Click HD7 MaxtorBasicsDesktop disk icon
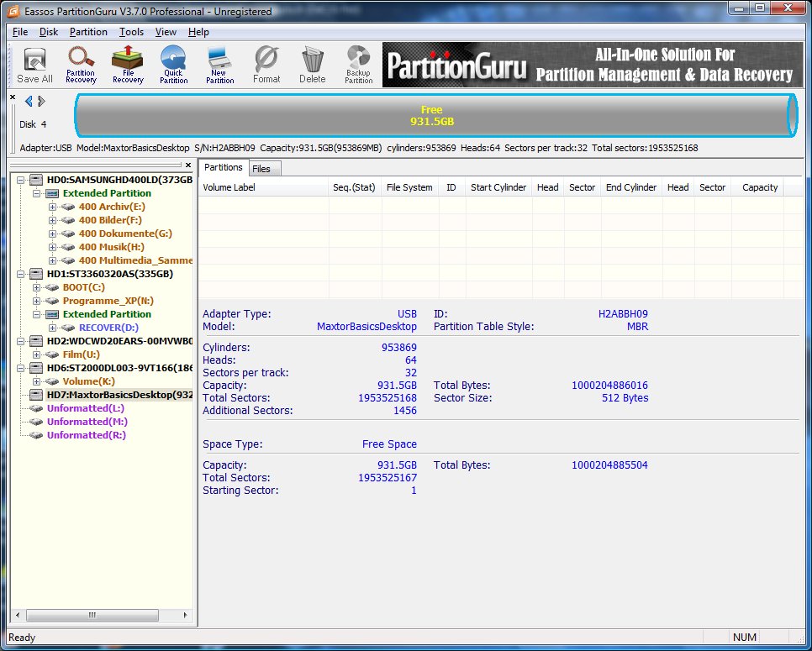The width and height of the screenshot is (812, 651). 36,395
